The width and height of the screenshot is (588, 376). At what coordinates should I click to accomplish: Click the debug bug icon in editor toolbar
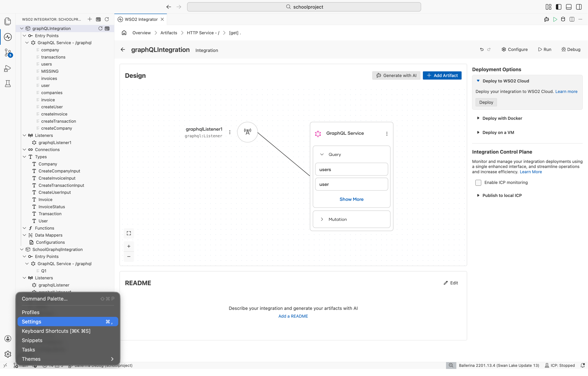click(x=563, y=19)
